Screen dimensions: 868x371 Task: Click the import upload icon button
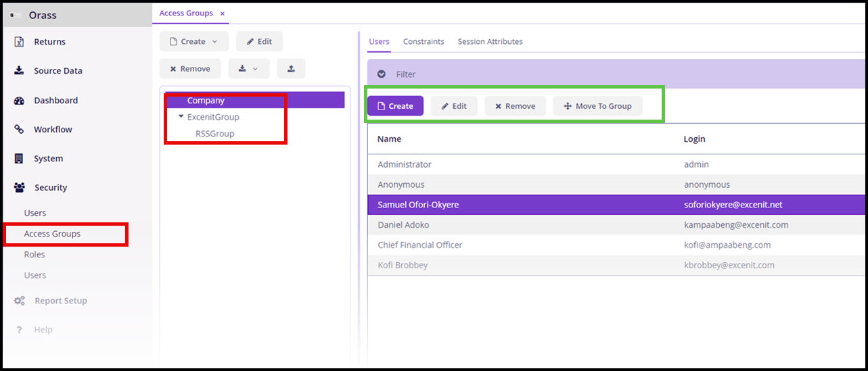pyautogui.click(x=291, y=68)
